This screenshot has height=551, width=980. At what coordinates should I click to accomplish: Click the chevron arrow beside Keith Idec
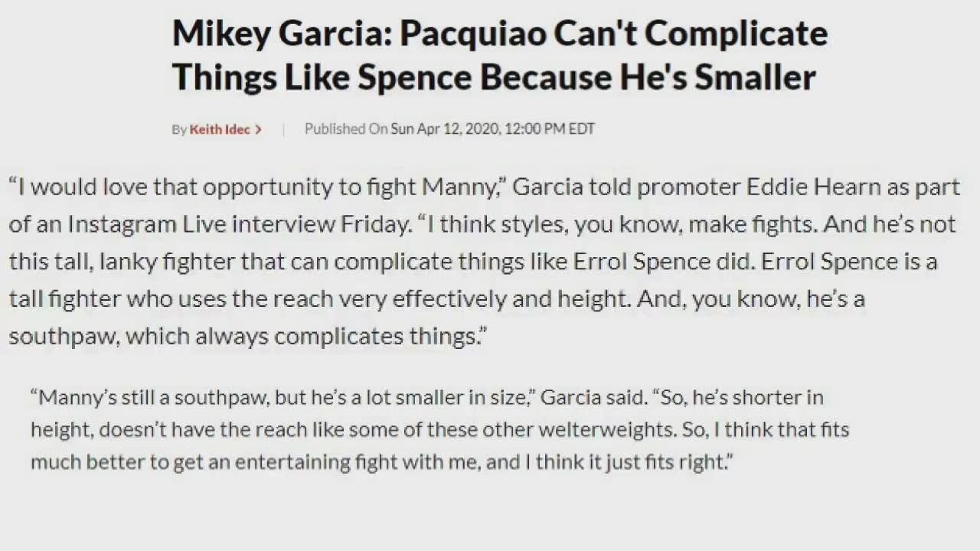[x=259, y=129]
